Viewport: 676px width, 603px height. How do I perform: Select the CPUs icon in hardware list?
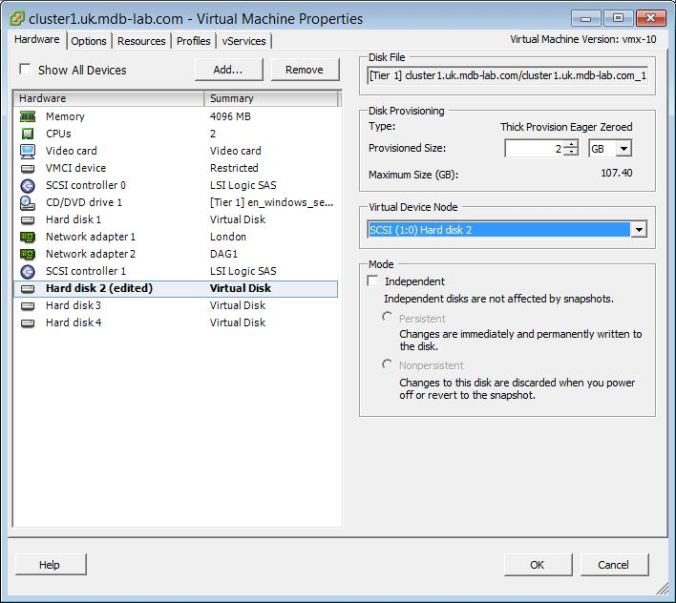tap(27, 134)
